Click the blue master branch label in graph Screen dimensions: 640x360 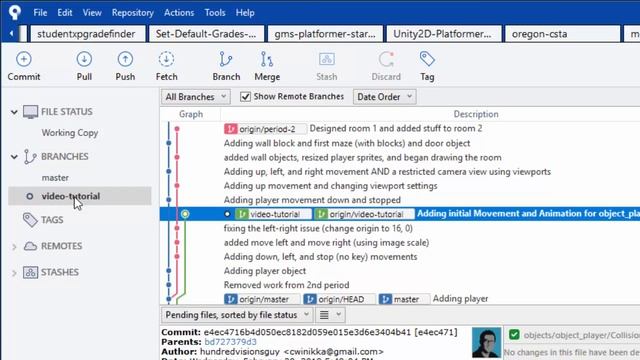(x=404, y=299)
